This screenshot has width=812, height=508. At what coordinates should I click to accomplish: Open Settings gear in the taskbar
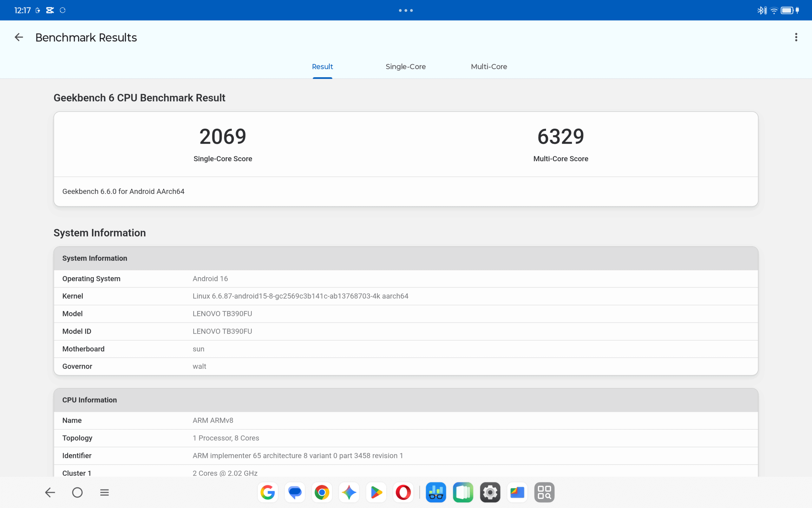[490, 492]
